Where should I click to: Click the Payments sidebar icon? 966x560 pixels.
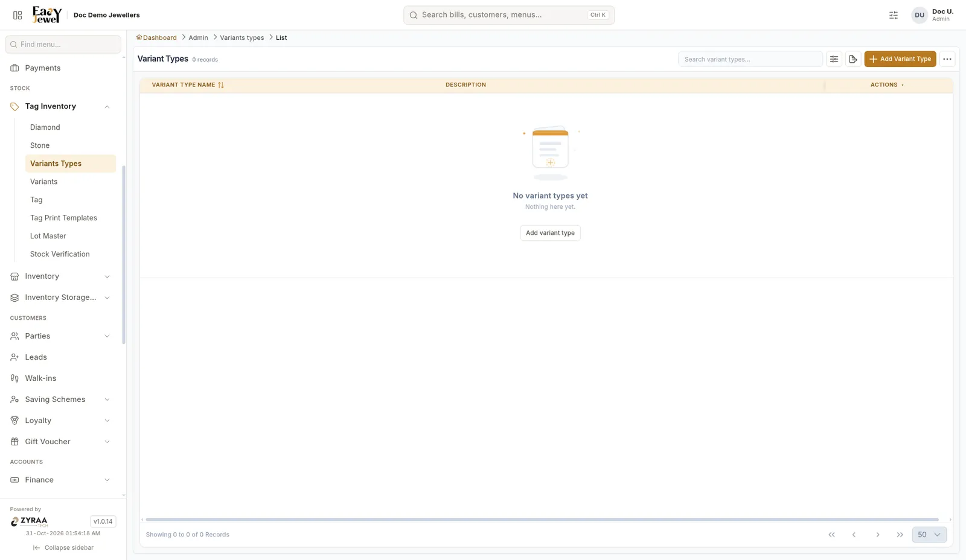point(14,68)
